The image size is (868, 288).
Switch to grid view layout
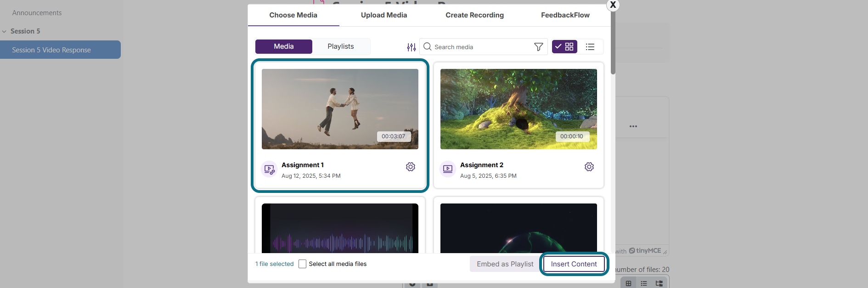564,46
